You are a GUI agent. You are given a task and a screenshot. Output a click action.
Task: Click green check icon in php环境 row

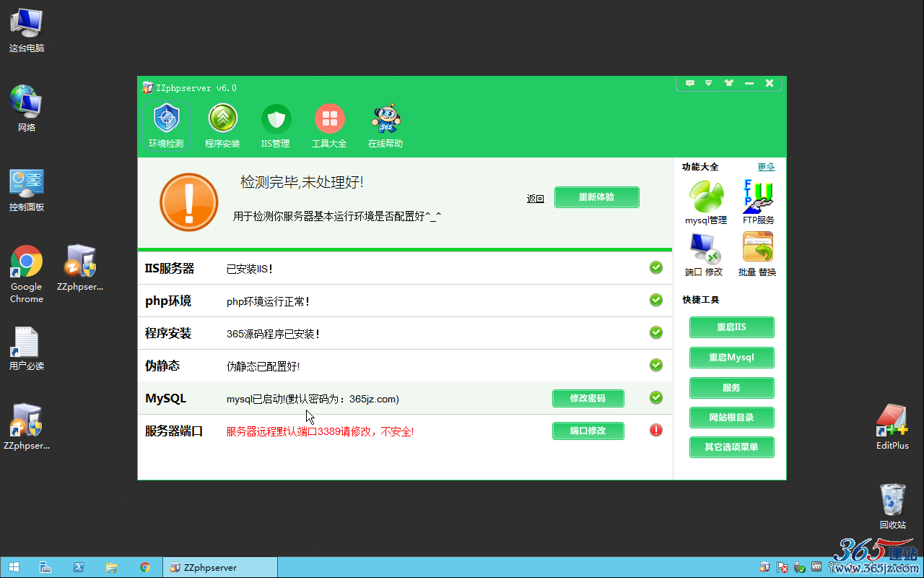click(x=656, y=300)
